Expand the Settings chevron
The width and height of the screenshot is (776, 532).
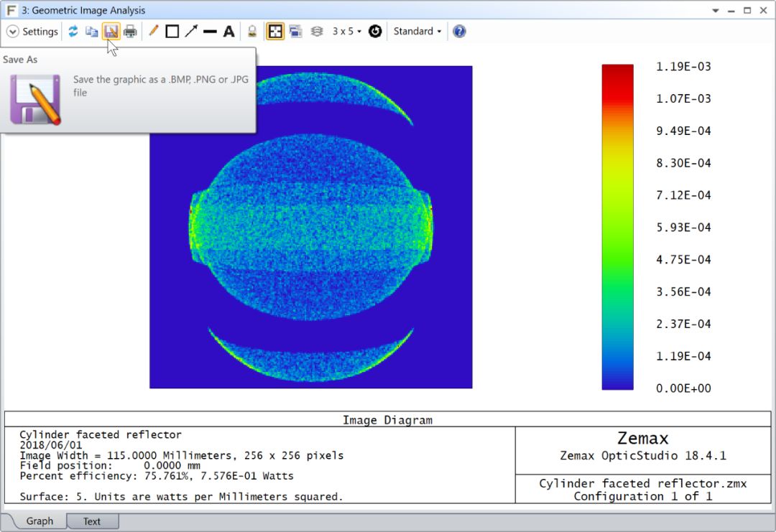tap(13, 32)
